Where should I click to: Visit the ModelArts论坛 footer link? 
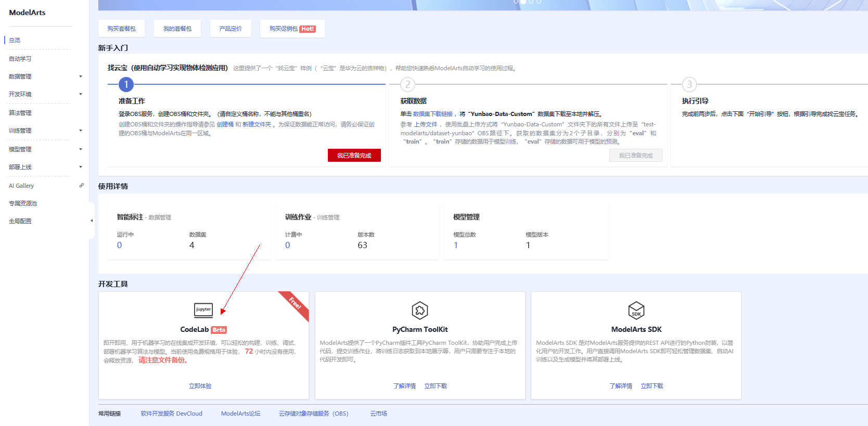(x=240, y=414)
